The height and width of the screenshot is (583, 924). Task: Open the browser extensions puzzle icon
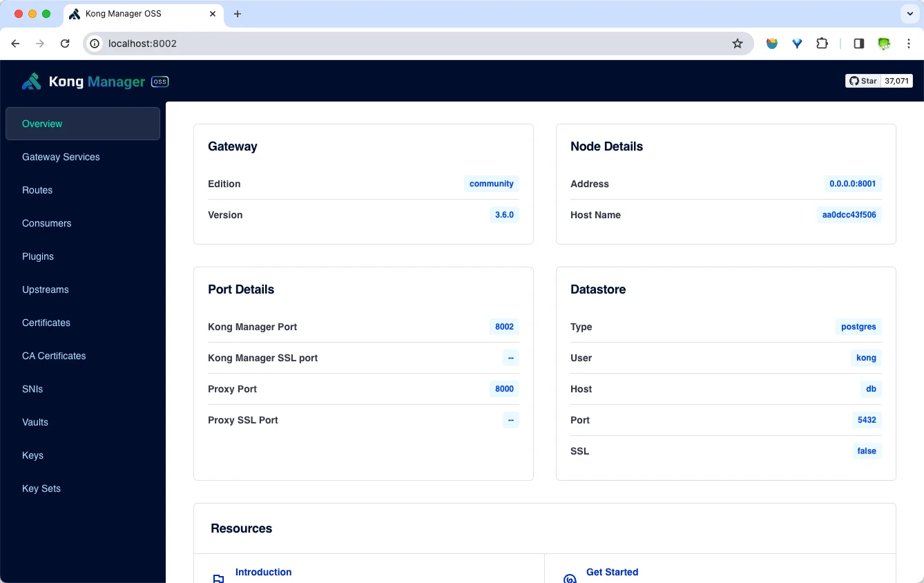pyautogui.click(x=822, y=44)
